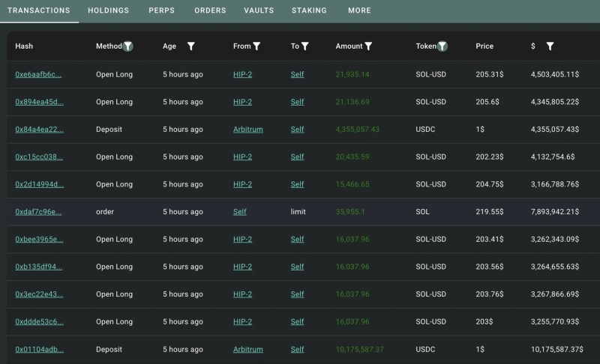
Task: Open the Perps tab
Action: [x=161, y=11]
